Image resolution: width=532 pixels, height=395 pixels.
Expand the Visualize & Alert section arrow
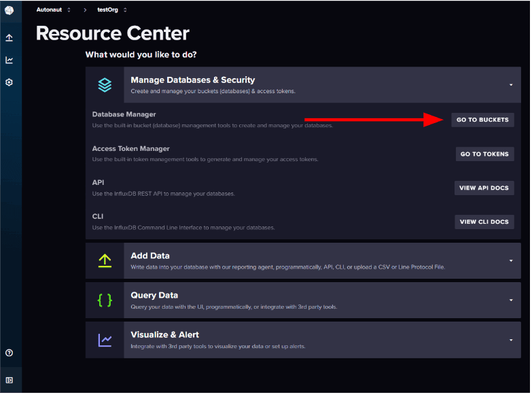click(x=510, y=339)
